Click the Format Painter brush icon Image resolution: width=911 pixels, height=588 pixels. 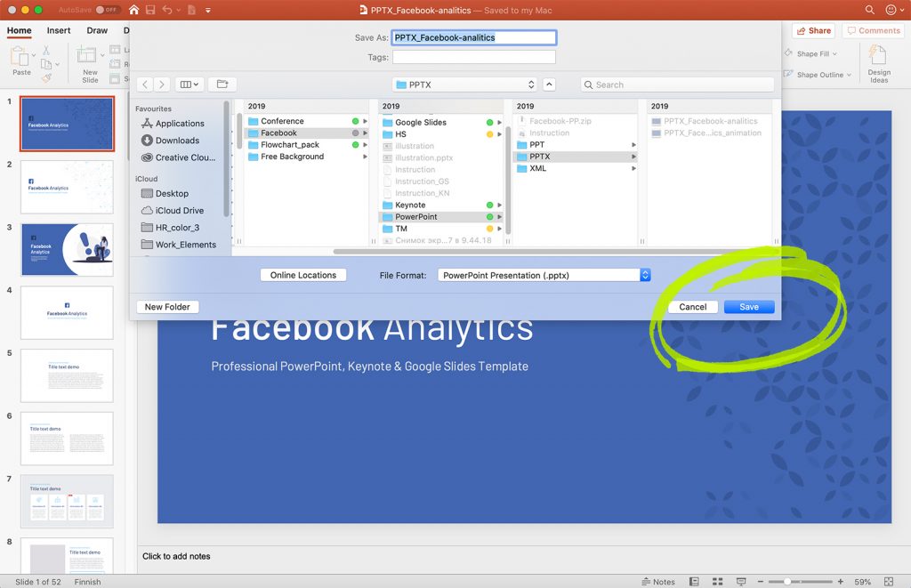pos(46,77)
